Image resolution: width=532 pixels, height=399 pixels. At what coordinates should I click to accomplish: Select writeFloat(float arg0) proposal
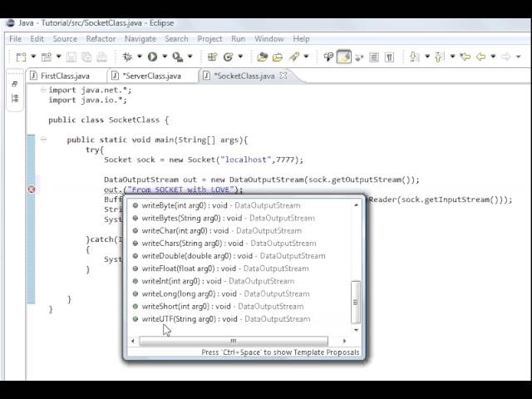tap(239, 268)
